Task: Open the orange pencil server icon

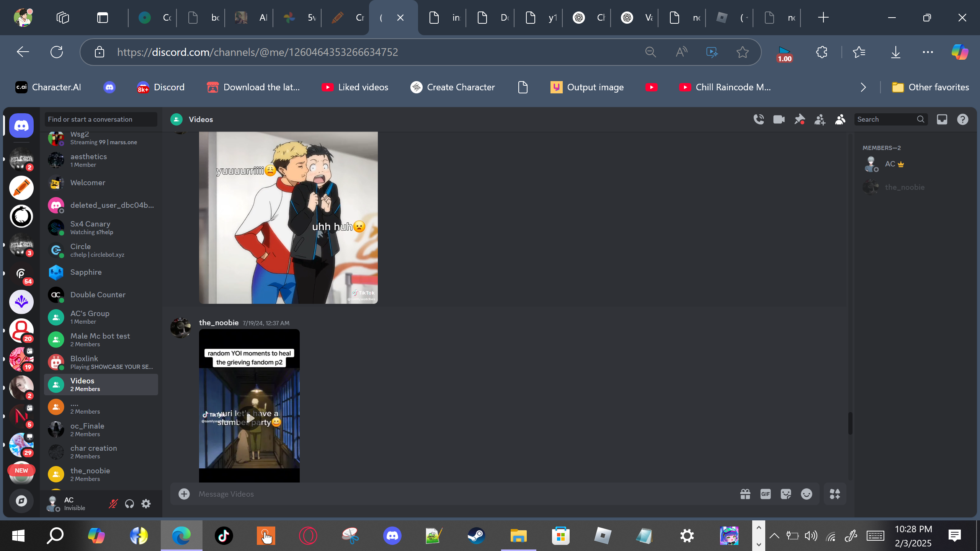Action: pyautogui.click(x=21, y=188)
